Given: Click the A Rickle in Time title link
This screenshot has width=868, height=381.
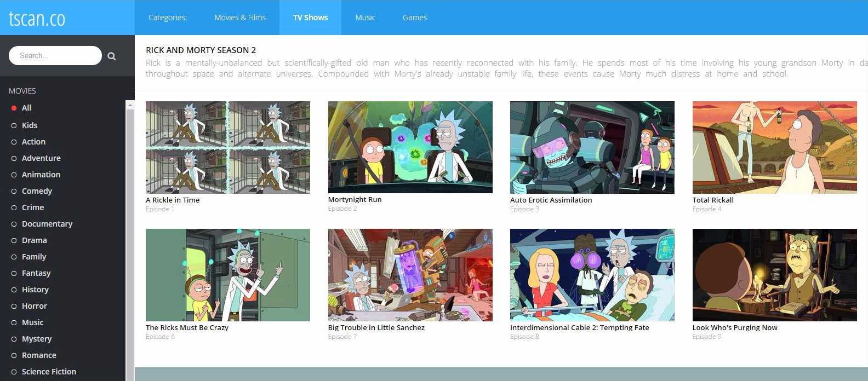Looking at the screenshot, I should click(173, 200).
